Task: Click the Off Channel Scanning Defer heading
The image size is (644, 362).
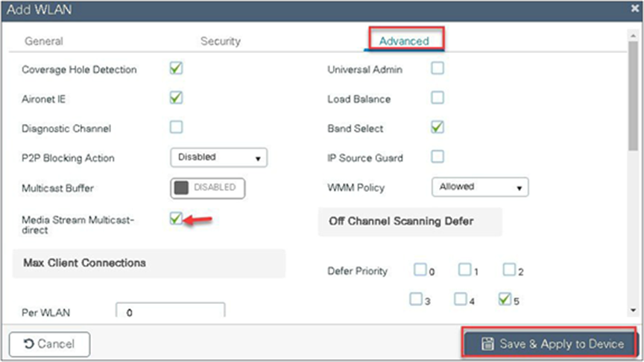Action: tap(401, 222)
